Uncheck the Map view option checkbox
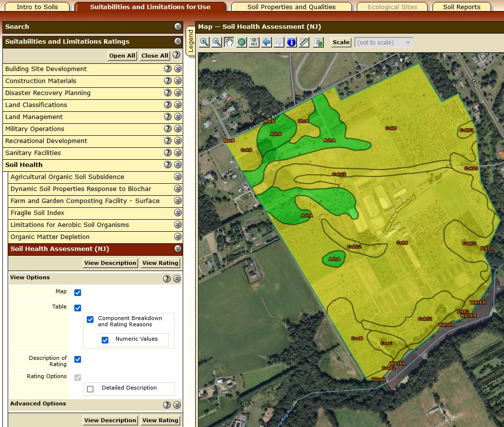Image resolution: width=504 pixels, height=427 pixels. point(78,293)
